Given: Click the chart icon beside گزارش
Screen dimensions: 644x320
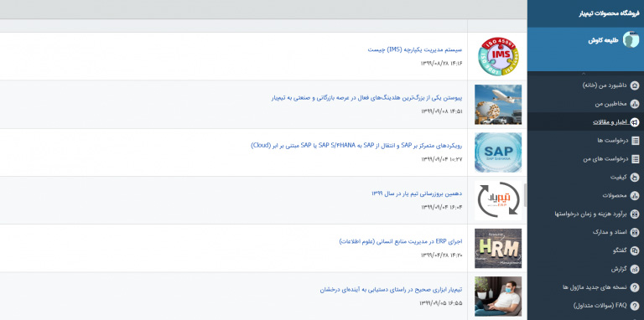Looking at the screenshot, I should click(x=635, y=269).
